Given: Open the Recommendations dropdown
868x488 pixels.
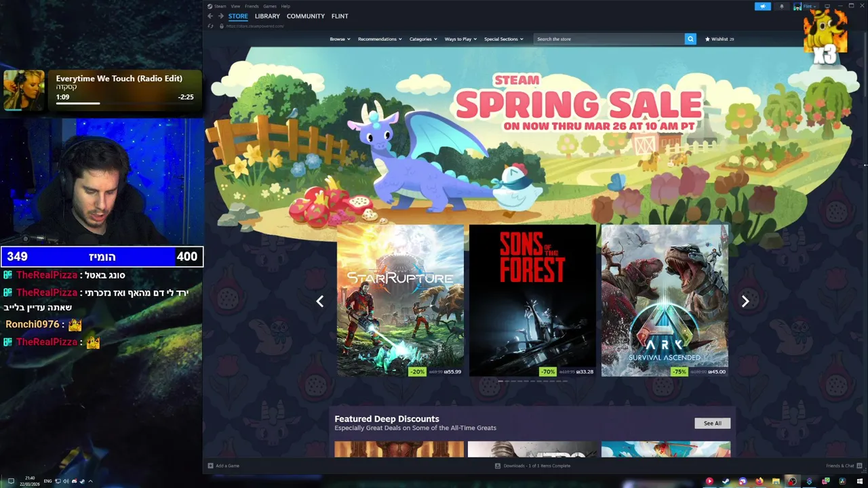Looking at the screenshot, I should tap(380, 39).
